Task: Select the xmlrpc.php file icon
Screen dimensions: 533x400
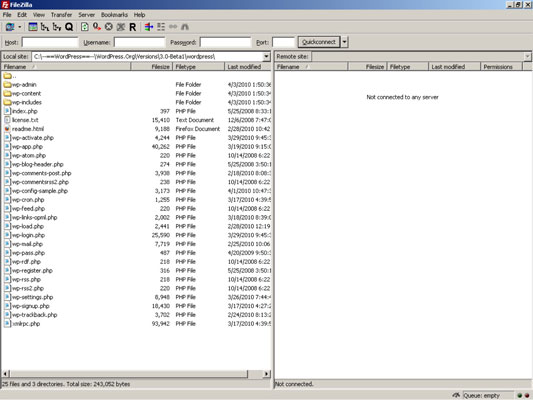Action: [x=7, y=324]
